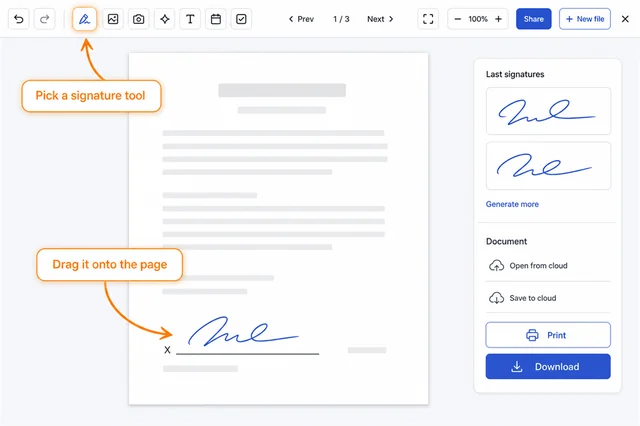Click the redo arrow icon
This screenshot has height=426, width=640.
44,19
